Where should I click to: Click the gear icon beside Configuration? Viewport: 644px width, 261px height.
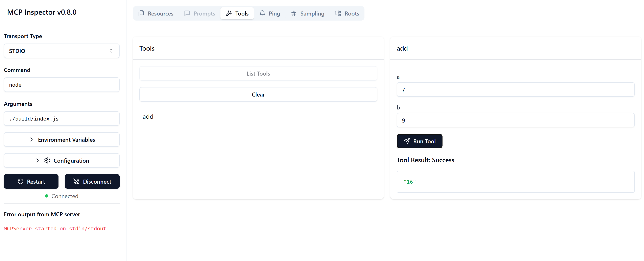coord(47,160)
